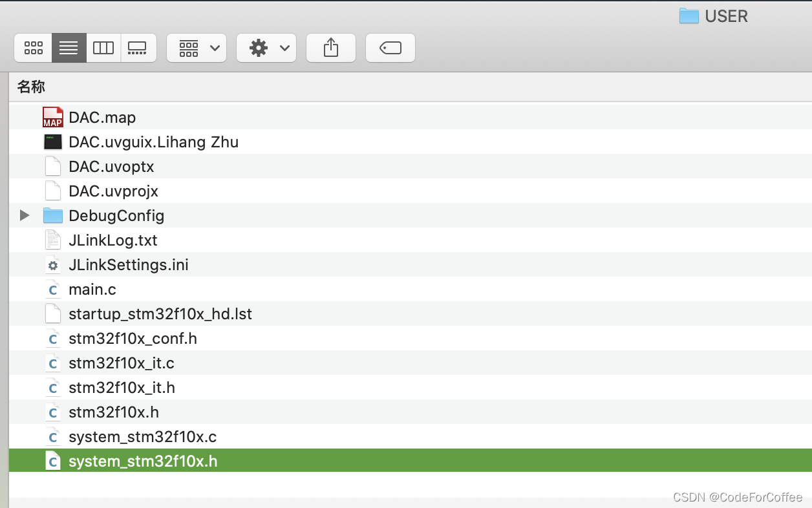This screenshot has width=812, height=508.
Task: Click the system_stm32f10x.c file icon
Action: pyautogui.click(x=53, y=436)
